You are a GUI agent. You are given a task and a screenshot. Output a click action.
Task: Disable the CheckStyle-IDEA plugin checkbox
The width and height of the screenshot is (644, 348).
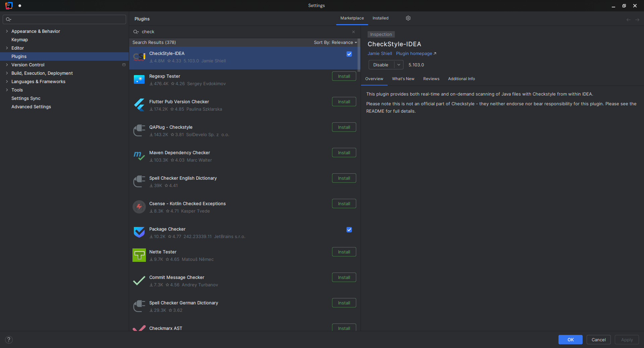coord(349,54)
